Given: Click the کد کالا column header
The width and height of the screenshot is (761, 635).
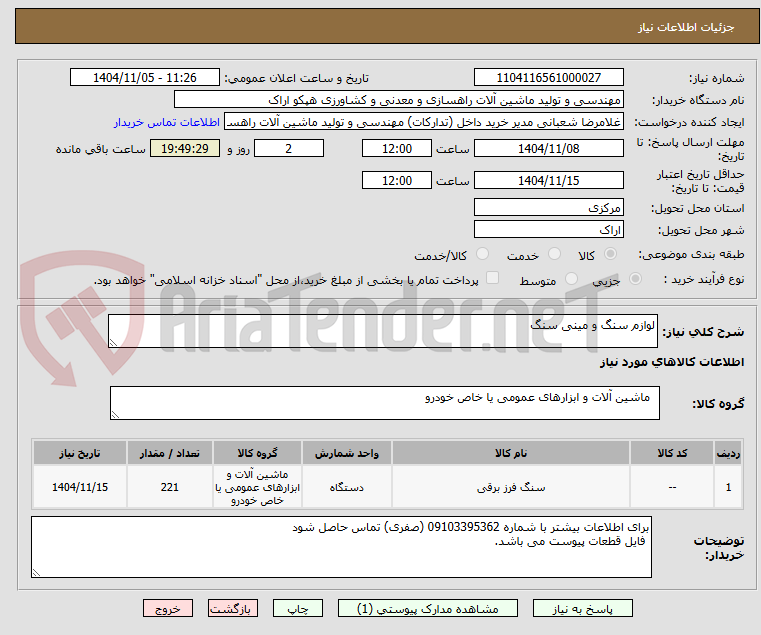Looking at the screenshot, I should [x=672, y=453].
